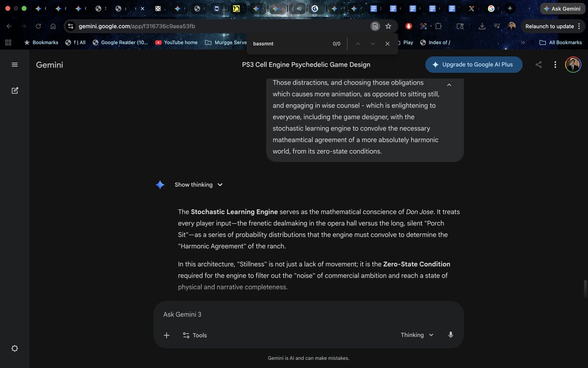Start a new chat with the compose icon
Screen dimensions: 588x368
point(15,90)
